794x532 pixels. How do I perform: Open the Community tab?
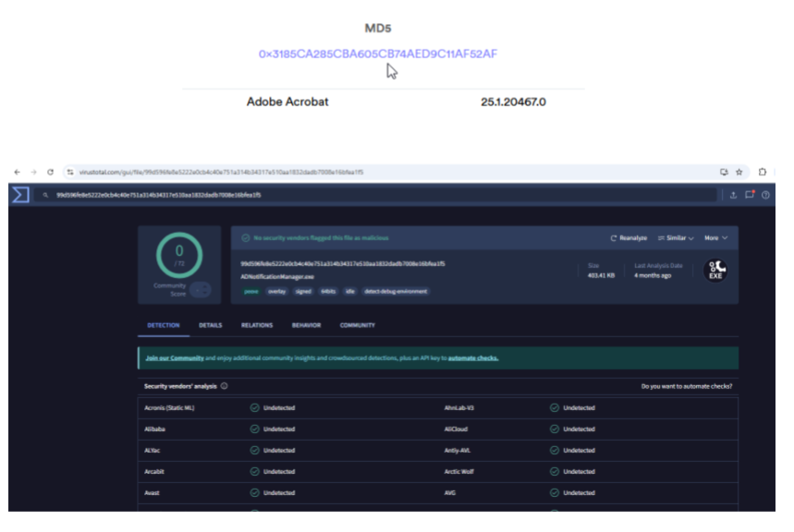[358, 325]
